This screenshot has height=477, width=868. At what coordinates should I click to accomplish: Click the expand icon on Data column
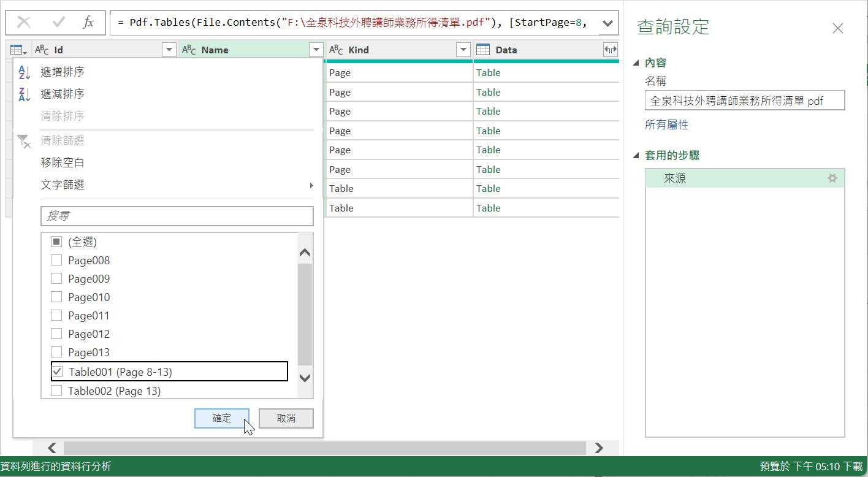[x=610, y=50]
